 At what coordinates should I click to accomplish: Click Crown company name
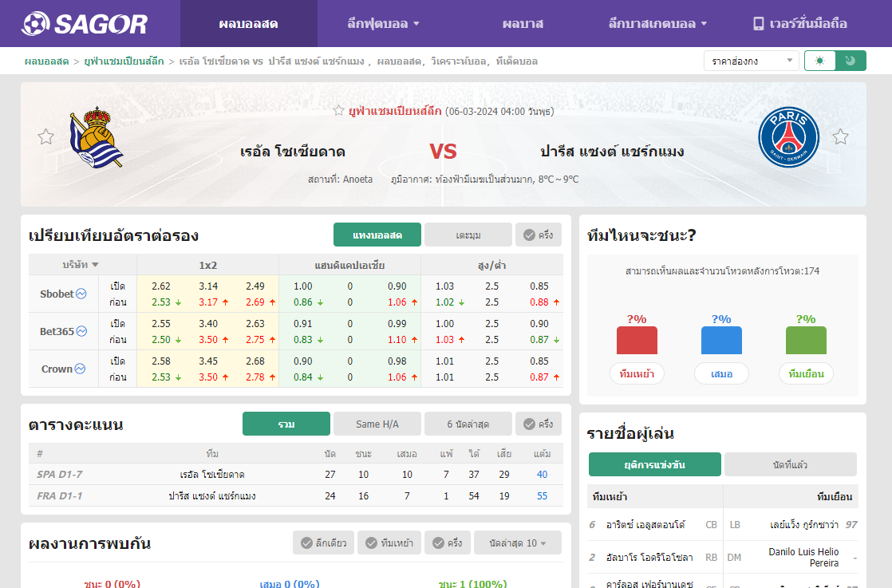pyautogui.click(x=57, y=369)
